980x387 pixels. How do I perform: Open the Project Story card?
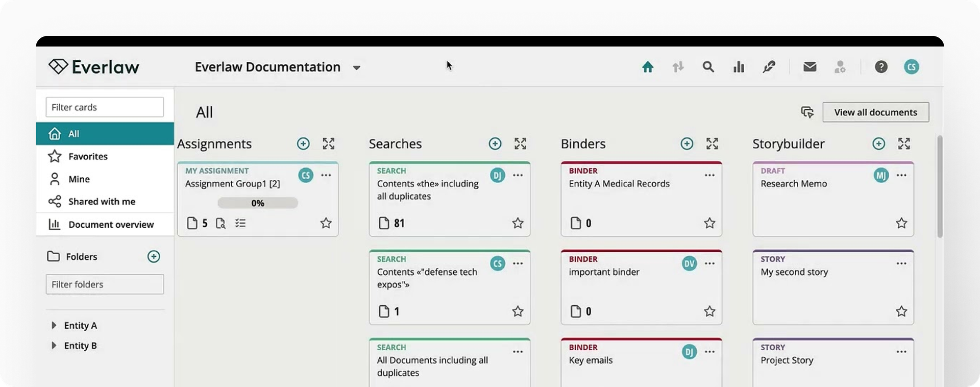coord(833,362)
